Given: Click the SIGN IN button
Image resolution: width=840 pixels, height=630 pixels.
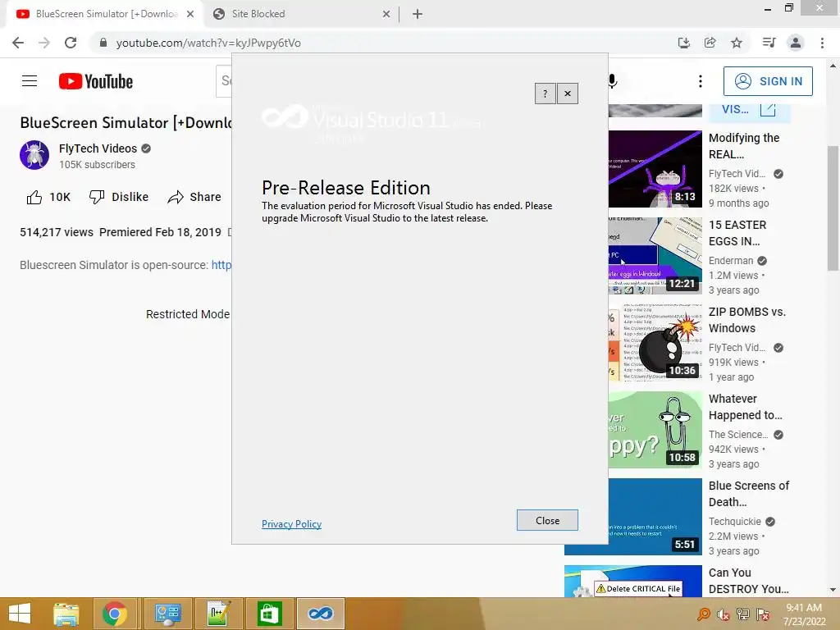Looking at the screenshot, I should click(768, 81).
